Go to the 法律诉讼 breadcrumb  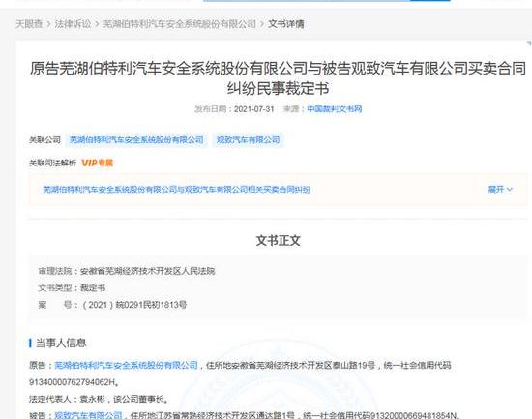pyautogui.click(x=73, y=24)
